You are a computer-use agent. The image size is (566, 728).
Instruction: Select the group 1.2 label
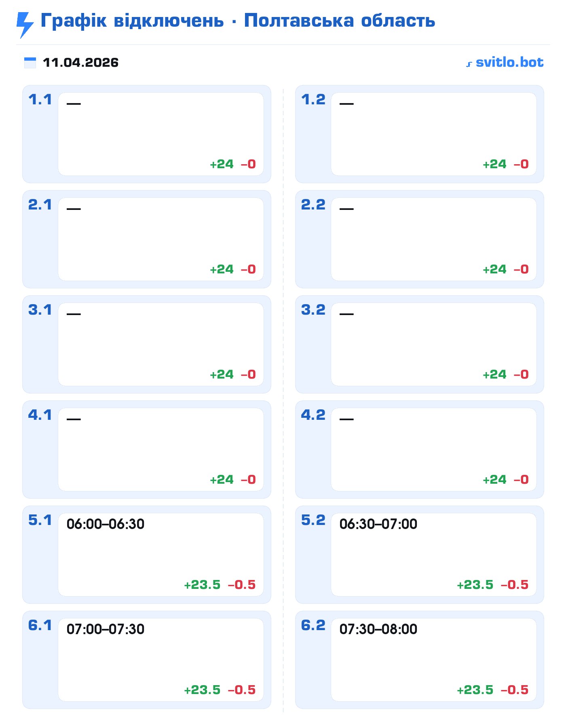pyautogui.click(x=313, y=99)
